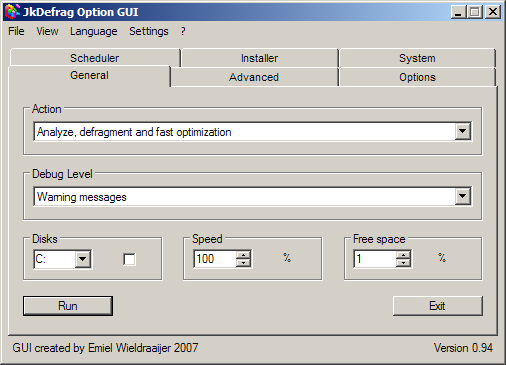Switch to the Scheduler tab
The width and height of the screenshot is (506, 365).
click(95, 58)
